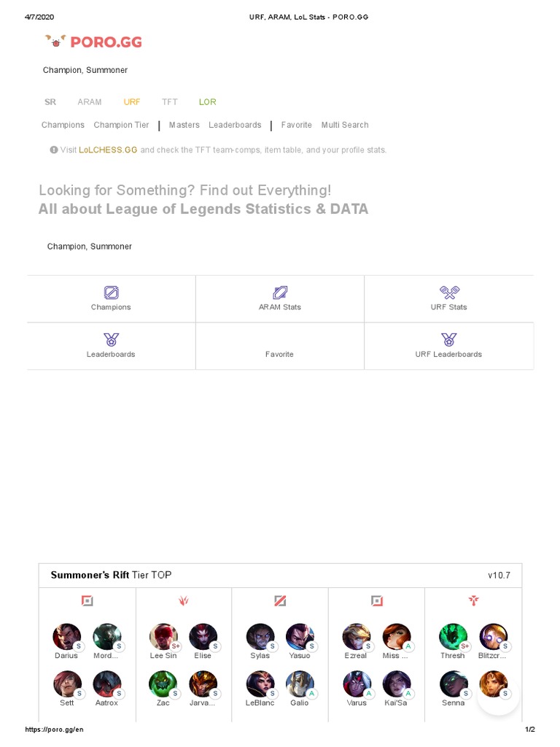Open the Favorite tile
The height and width of the screenshot is (747, 560).
tap(280, 354)
